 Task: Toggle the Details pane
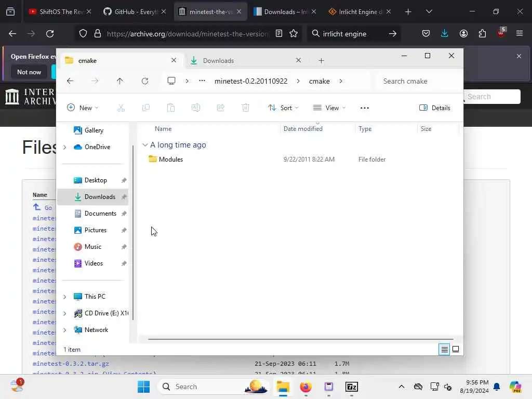pyautogui.click(x=435, y=108)
